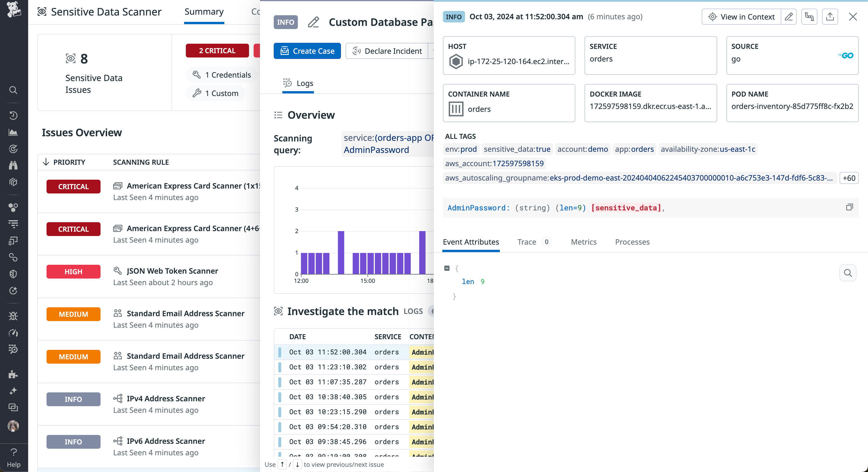Select the Watchdog binoculars icon in the sidebar
The image size is (868, 472).
[x=13, y=165]
